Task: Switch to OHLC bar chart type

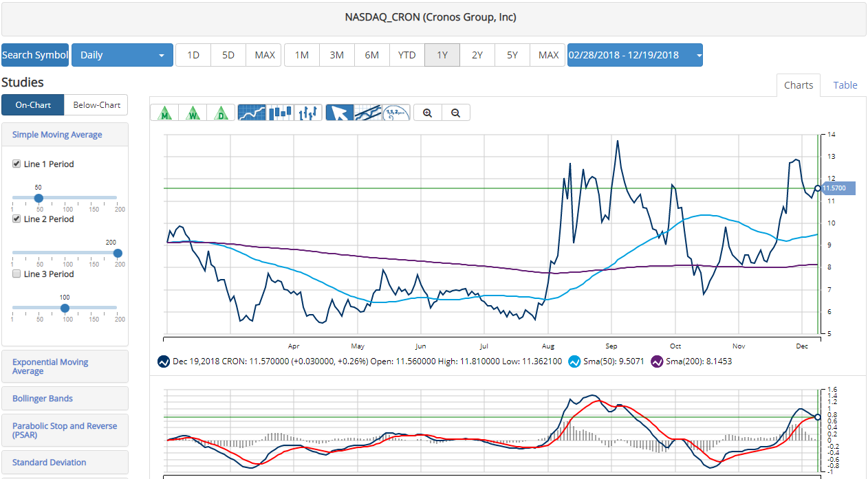Action: point(308,113)
